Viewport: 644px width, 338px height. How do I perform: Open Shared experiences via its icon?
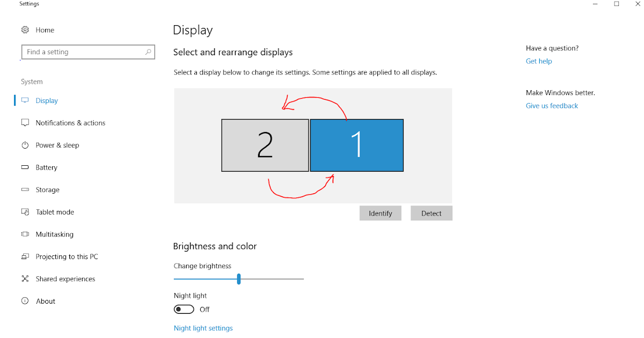click(x=25, y=278)
